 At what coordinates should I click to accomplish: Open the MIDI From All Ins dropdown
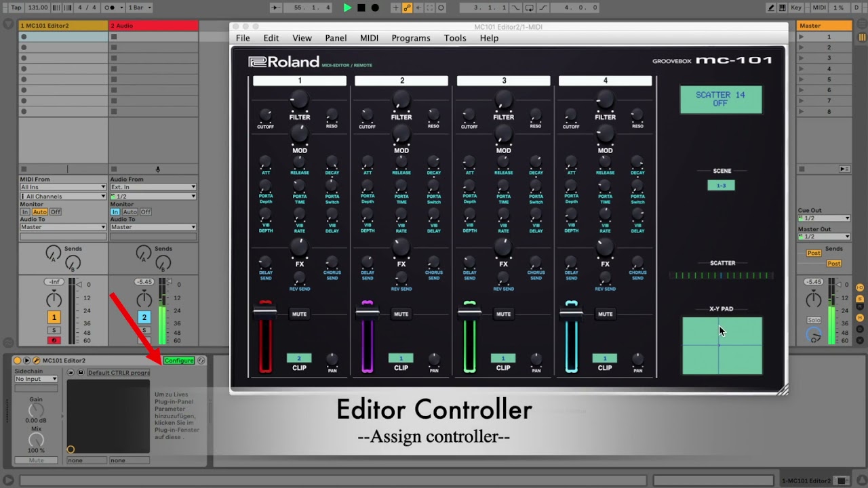[x=62, y=187]
